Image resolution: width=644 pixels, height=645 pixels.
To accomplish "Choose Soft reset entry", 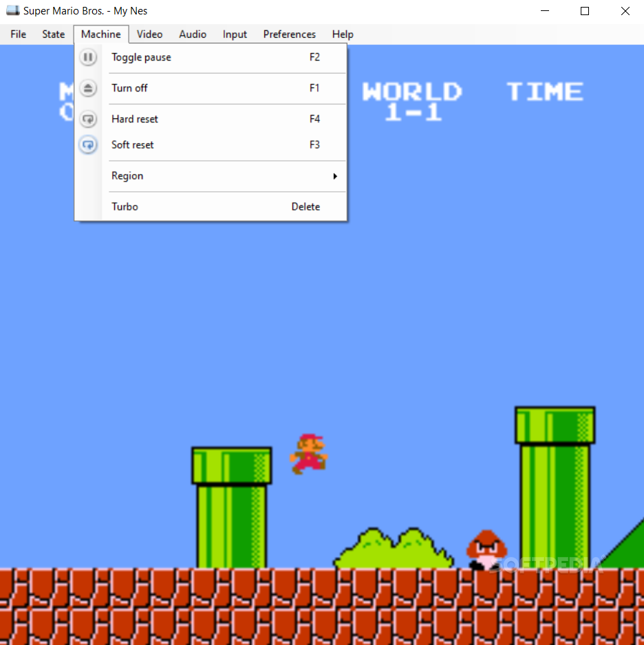I will pos(211,145).
